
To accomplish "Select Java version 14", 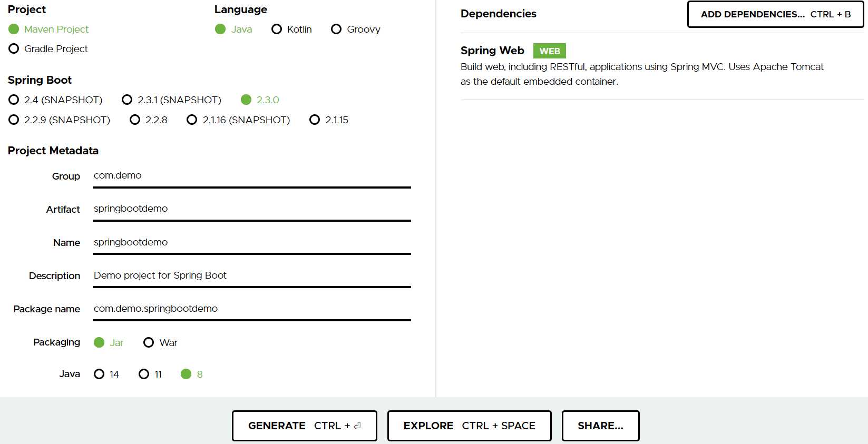I will (x=106, y=374).
